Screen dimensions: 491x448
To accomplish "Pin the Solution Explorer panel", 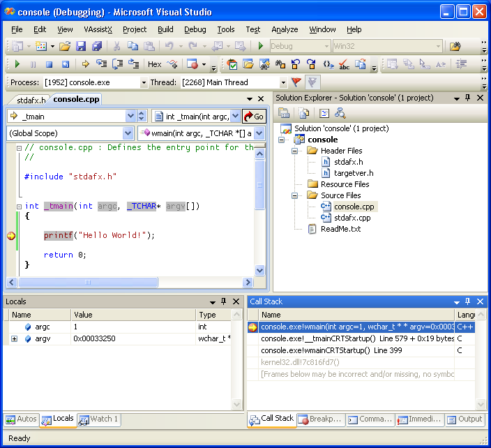I will pyautogui.click(x=467, y=98).
